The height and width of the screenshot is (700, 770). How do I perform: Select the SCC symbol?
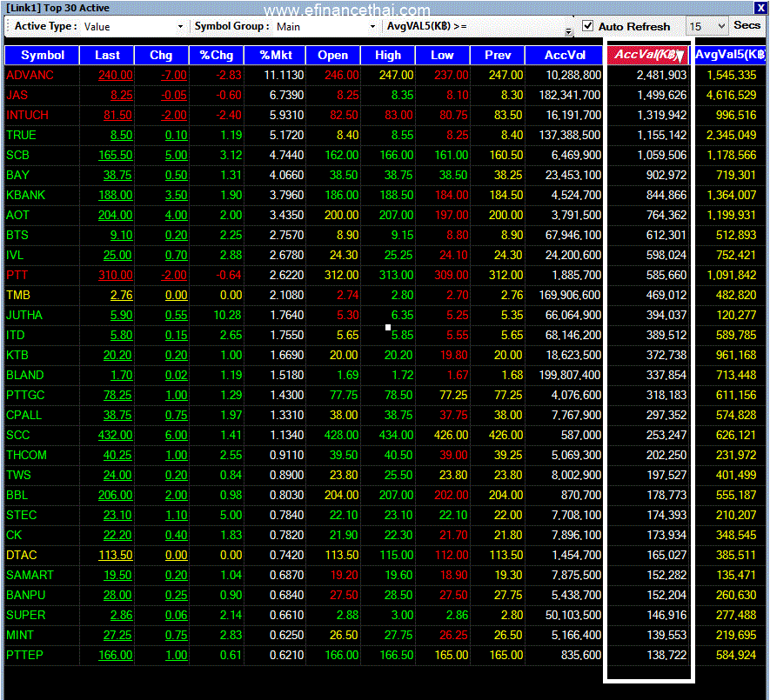pyautogui.click(x=18, y=435)
